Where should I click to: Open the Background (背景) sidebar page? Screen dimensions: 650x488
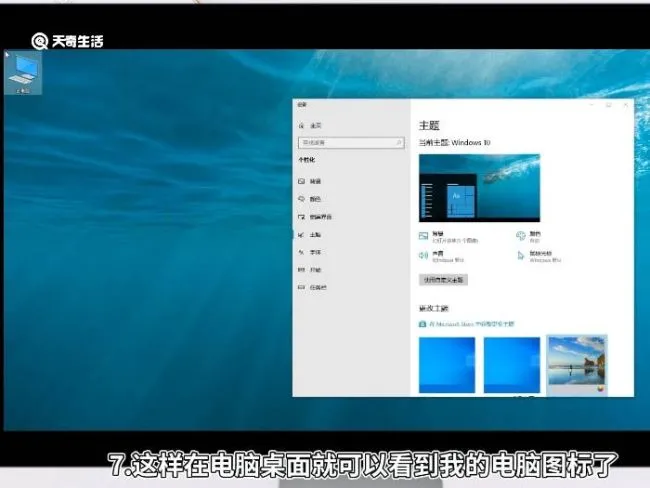(x=310, y=181)
